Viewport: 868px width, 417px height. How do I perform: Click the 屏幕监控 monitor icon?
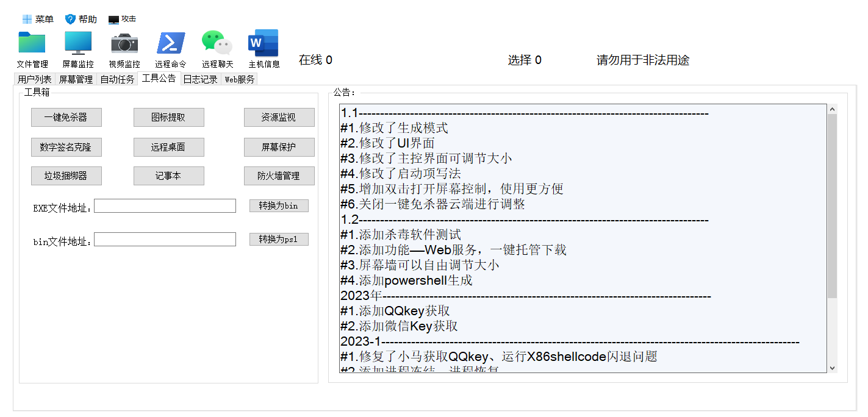point(78,43)
